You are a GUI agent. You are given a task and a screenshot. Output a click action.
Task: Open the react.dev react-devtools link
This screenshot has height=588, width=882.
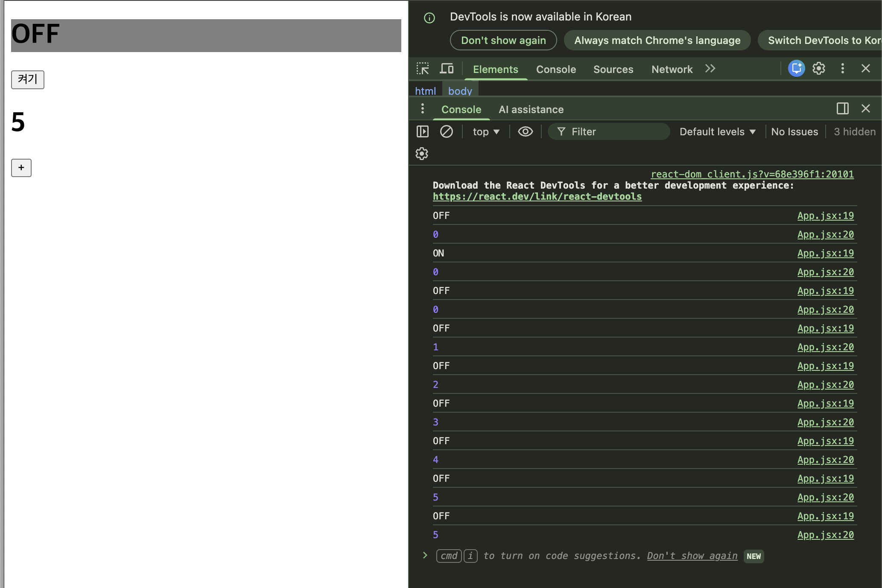(537, 196)
